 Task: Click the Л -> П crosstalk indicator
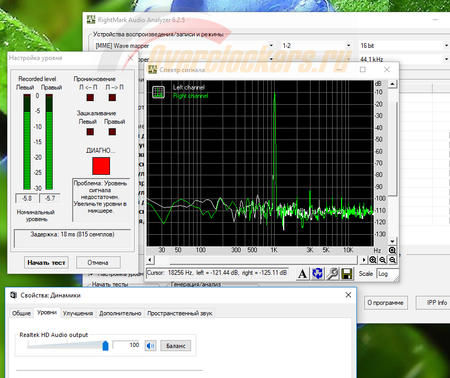click(112, 97)
